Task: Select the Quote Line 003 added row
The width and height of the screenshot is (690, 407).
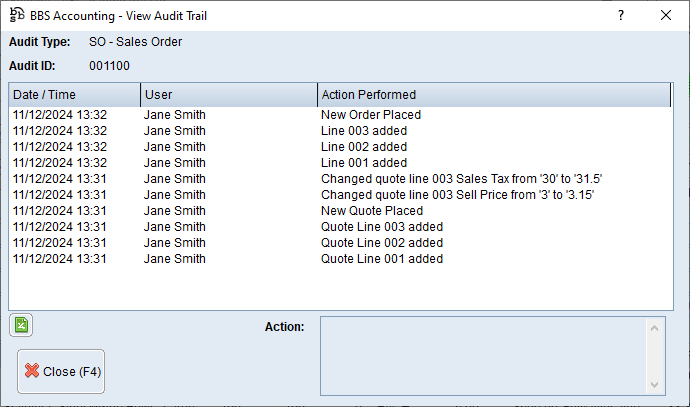Action: tap(381, 227)
